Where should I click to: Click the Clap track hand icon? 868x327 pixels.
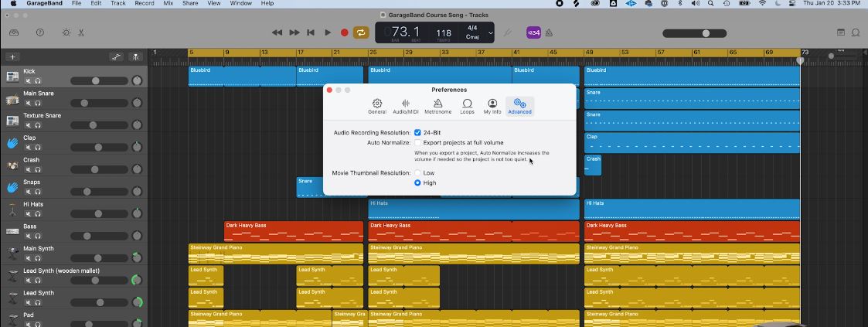click(x=12, y=143)
